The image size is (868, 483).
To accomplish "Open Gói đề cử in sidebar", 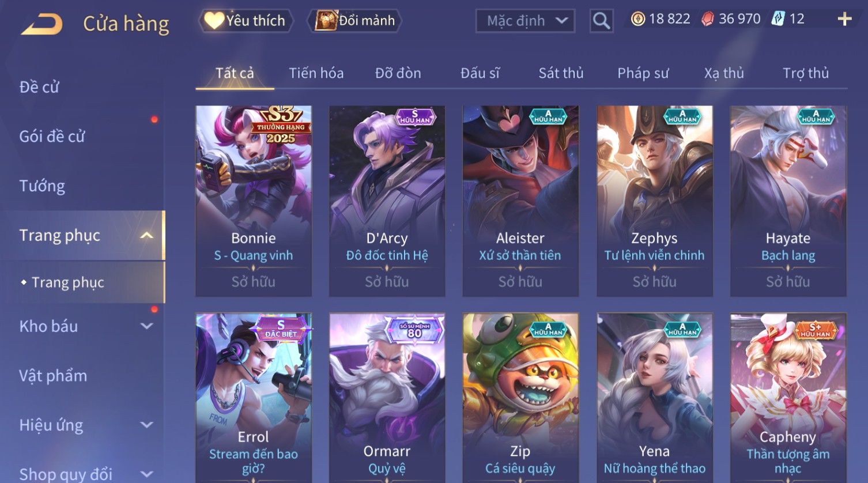I will tap(52, 137).
